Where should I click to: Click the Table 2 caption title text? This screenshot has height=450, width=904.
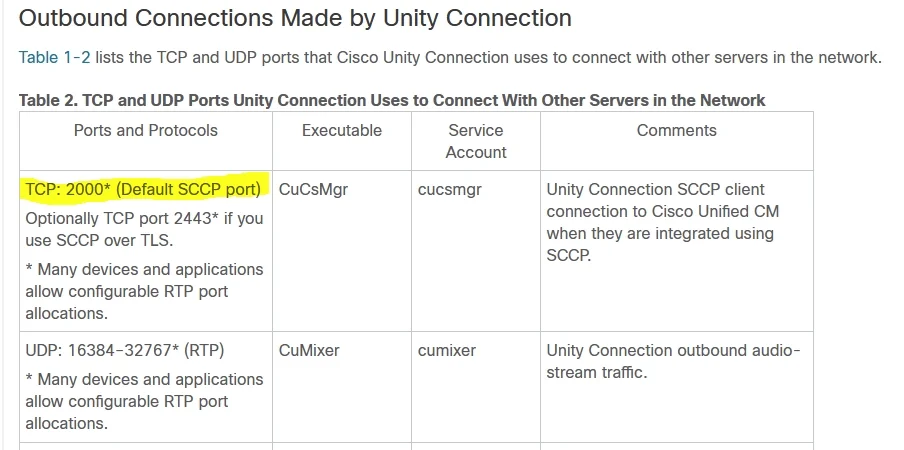coord(392,100)
